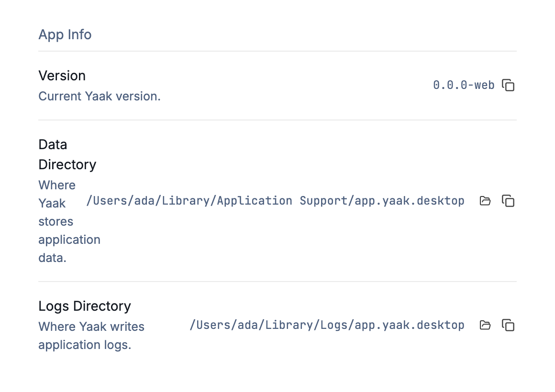Click 'Where Yaak writes application logs.' description

91,336
